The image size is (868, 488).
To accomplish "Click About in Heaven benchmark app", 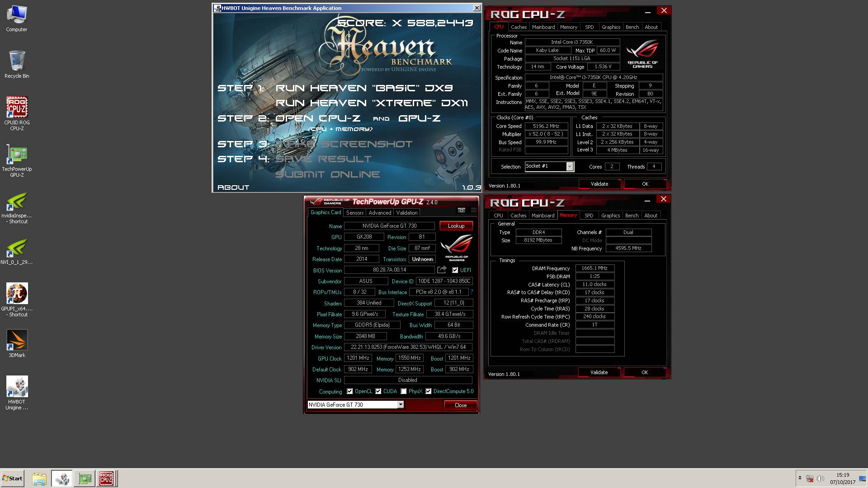I will pyautogui.click(x=233, y=187).
